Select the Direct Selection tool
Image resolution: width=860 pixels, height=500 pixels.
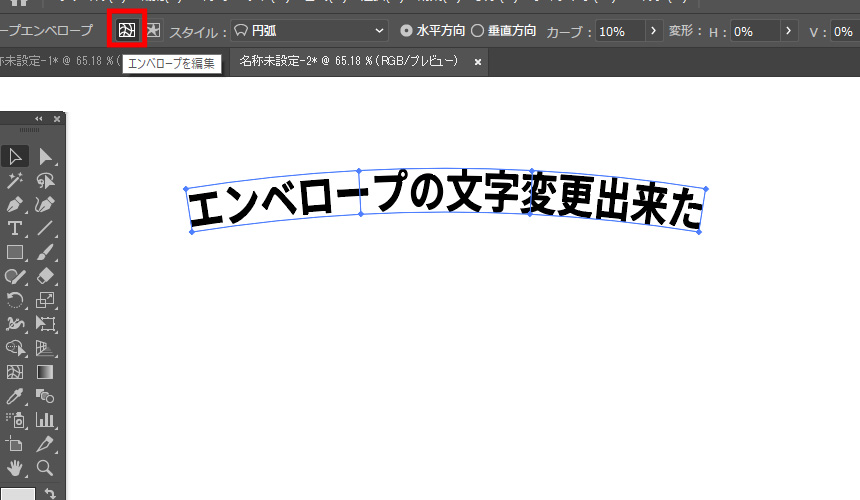coord(45,156)
